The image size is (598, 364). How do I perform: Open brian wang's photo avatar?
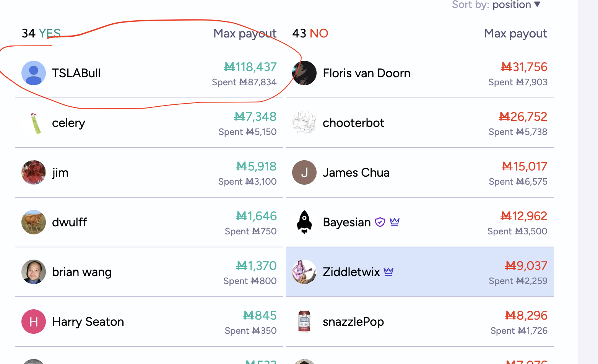[x=34, y=272]
